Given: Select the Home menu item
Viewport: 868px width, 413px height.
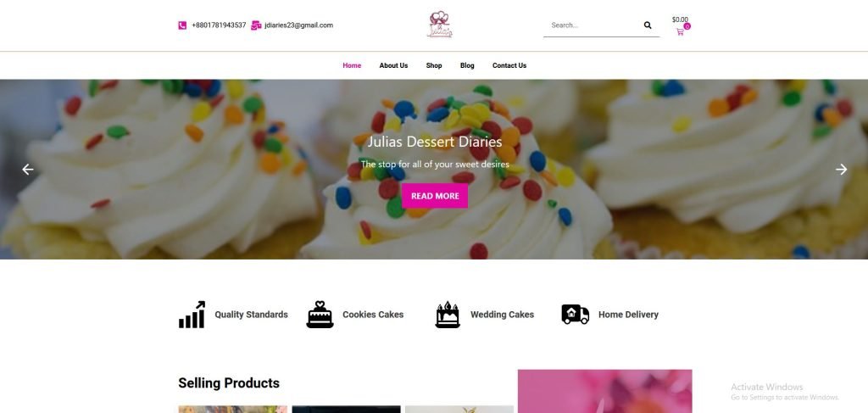Looking at the screenshot, I should point(352,65).
